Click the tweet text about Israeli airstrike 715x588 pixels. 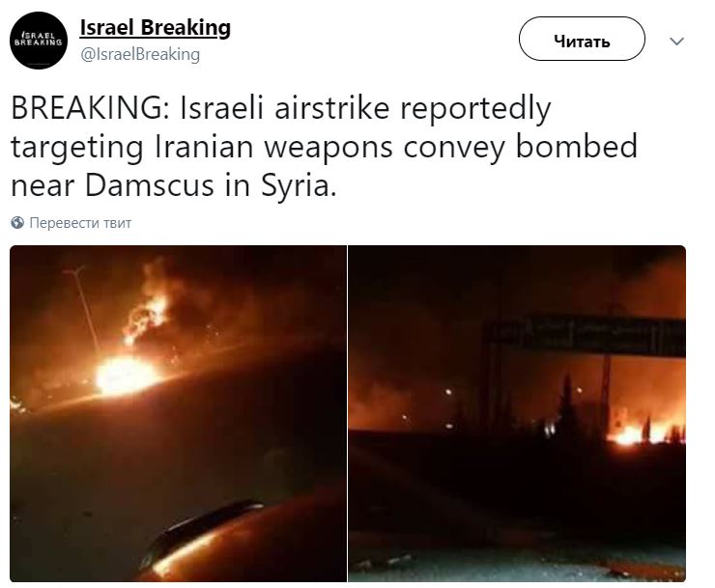324,147
